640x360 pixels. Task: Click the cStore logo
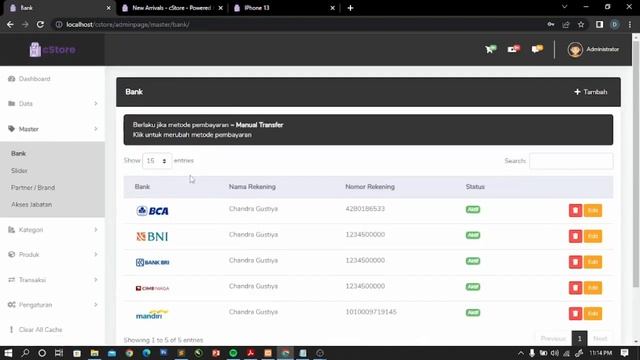coord(52,50)
